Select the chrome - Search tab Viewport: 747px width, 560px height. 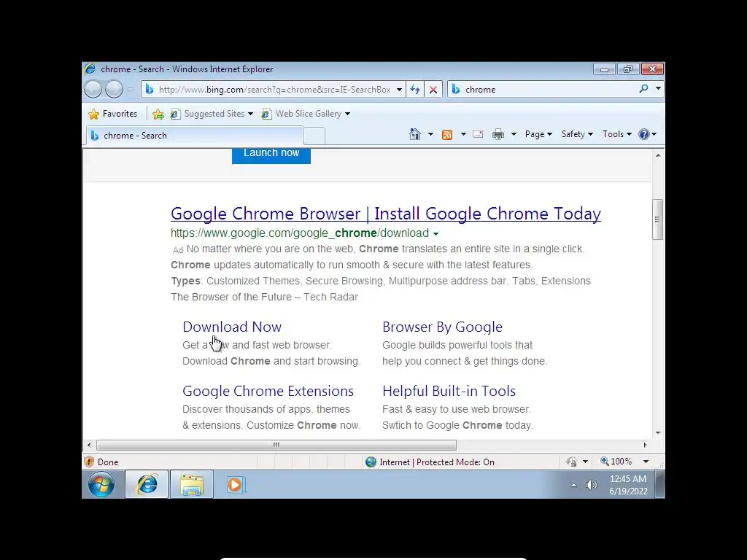tap(194, 136)
